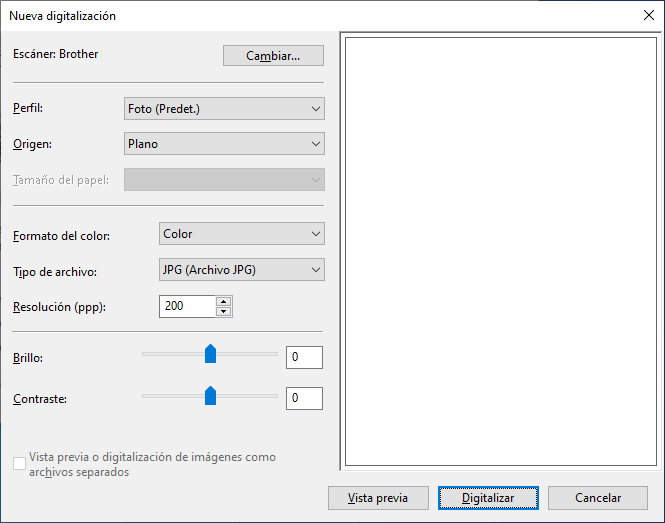Close the Nueva digitalización dialog
Viewport: 665px width, 523px height.
tap(647, 15)
